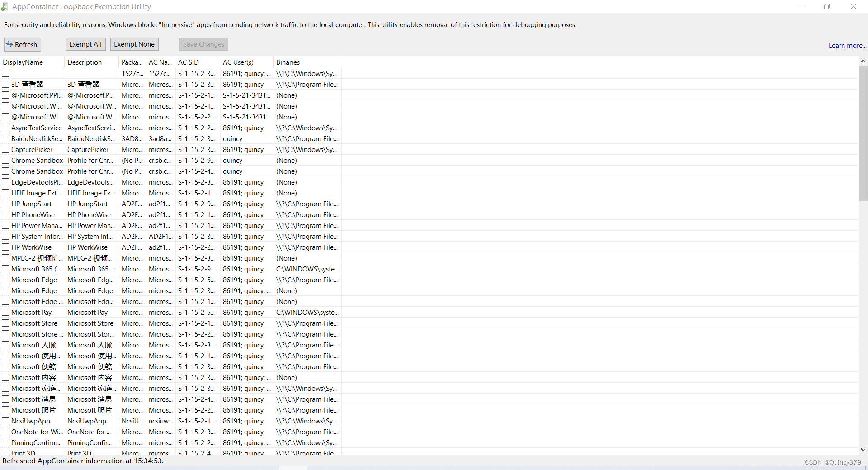Click the Microsoft 365 (... display name
Image resolution: width=868 pixels, height=470 pixels.
click(36, 269)
